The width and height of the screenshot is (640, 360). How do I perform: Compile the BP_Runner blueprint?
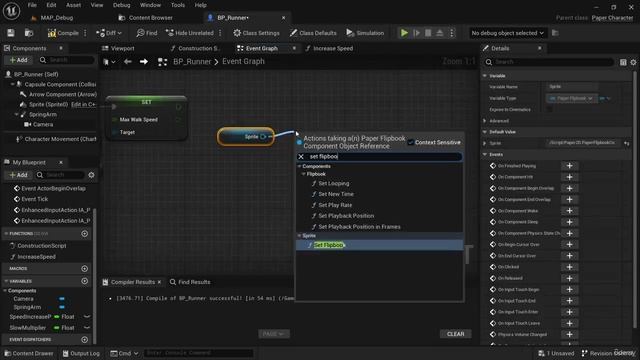[63, 33]
